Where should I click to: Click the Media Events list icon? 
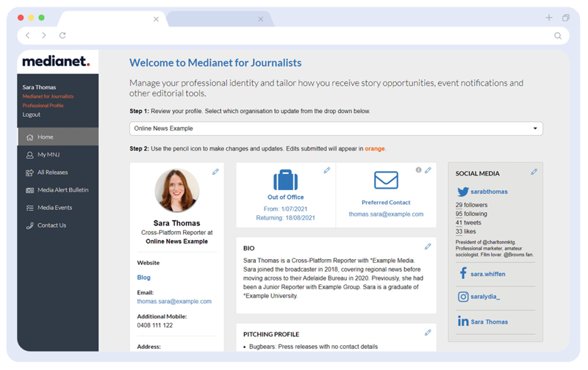coord(29,208)
